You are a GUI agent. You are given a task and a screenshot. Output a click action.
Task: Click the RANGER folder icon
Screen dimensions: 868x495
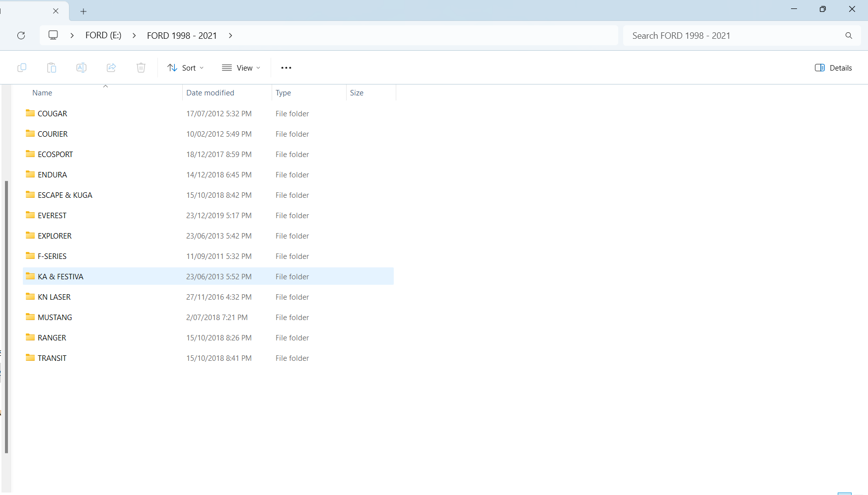click(x=30, y=337)
